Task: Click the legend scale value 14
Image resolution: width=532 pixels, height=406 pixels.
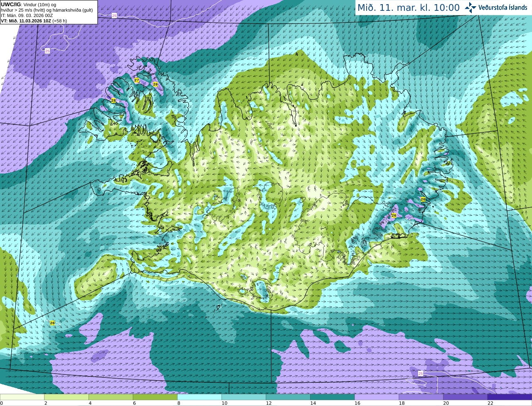Action: click(313, 403)
